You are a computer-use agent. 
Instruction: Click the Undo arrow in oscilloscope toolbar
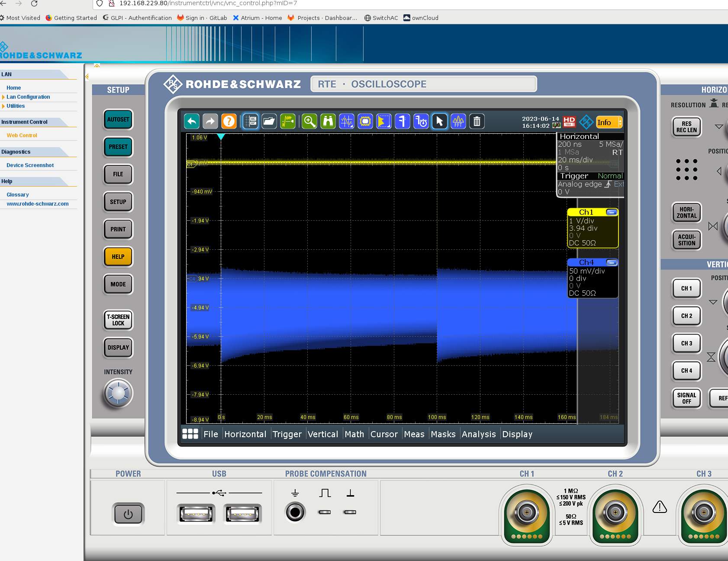(x=192, y=122)
